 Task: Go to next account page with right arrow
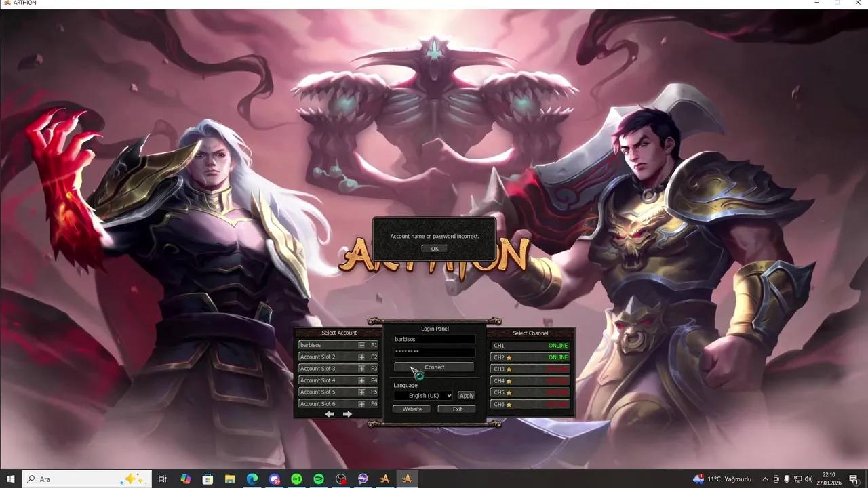(x=347, y=414)
